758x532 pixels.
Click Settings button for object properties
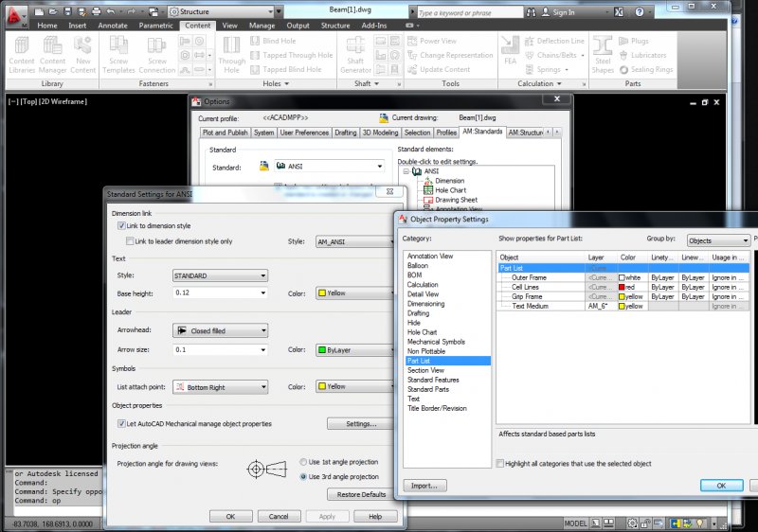361,423
